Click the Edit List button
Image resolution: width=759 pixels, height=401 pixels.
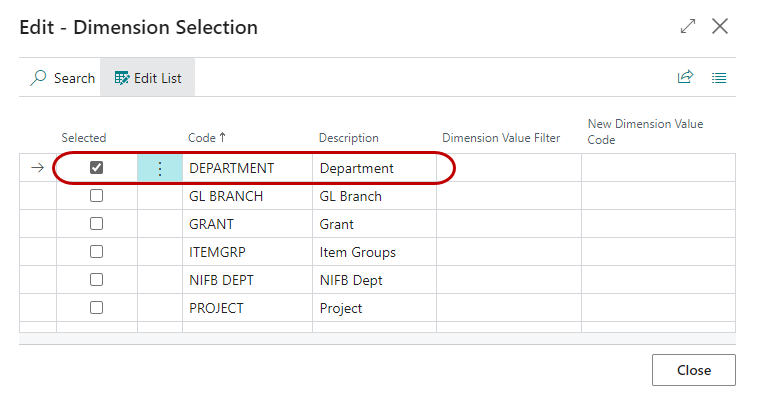(148, 78)
